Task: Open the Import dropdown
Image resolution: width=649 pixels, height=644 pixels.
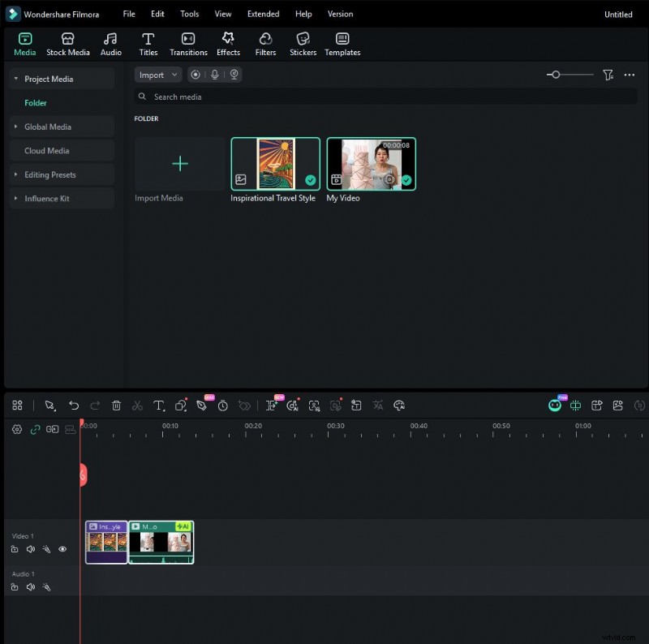Action: coord(157,74)
